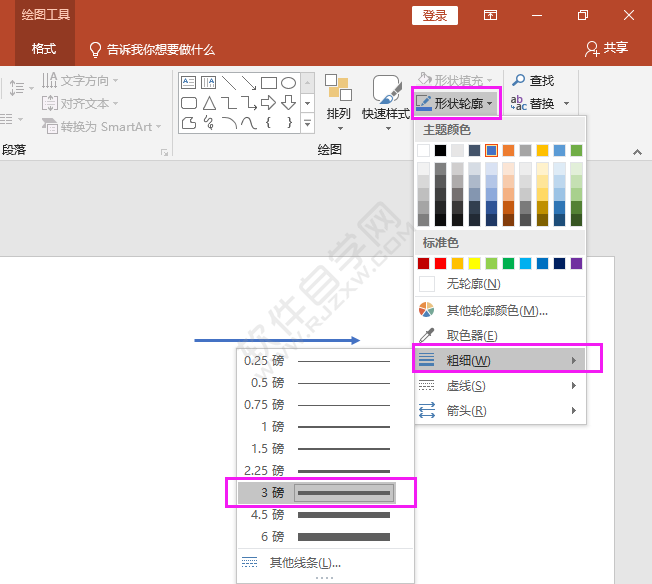The width and height of the screenshot is (652, 584).
Task: Pick the Down Arrow block shape
Action: click(289, 102)
